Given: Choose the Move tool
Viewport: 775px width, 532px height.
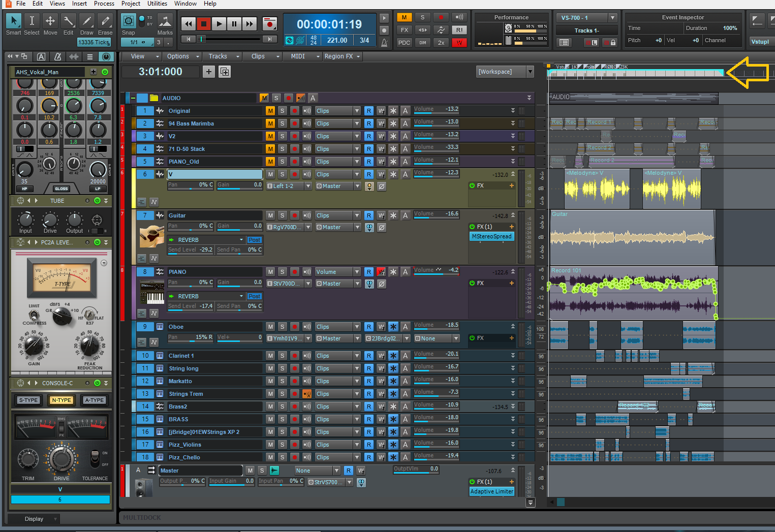Looking at the screenshot, I should point(50,21).
